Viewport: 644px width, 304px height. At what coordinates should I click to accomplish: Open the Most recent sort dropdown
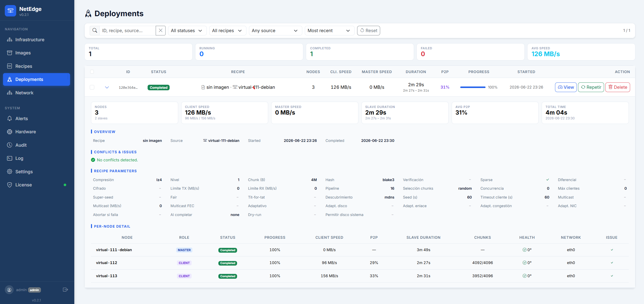(x=329, y=31)
